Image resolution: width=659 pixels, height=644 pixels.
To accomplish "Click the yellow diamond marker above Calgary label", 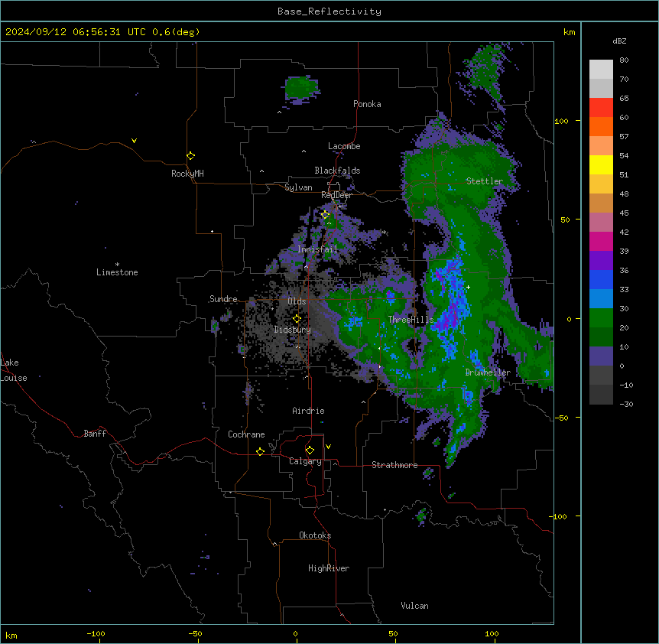I will [310, 450].
